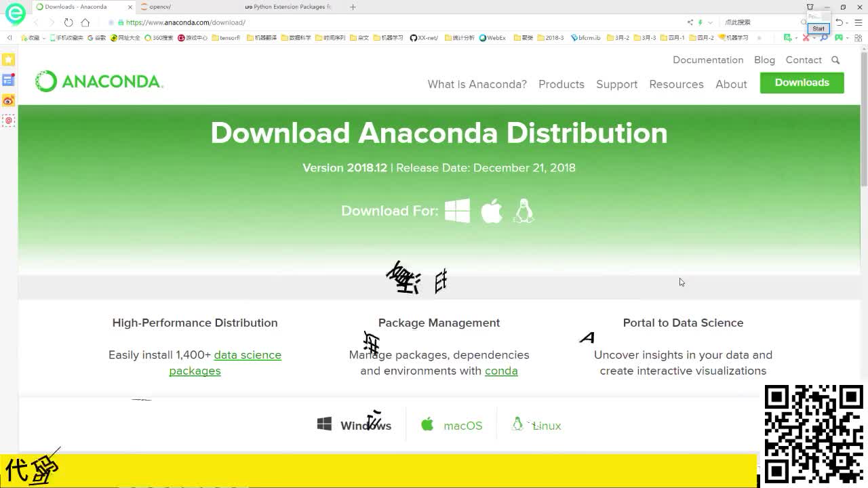Select the Linux installer tab
Image resolution: width=868 pixels, height=488 pixels.
536,426
